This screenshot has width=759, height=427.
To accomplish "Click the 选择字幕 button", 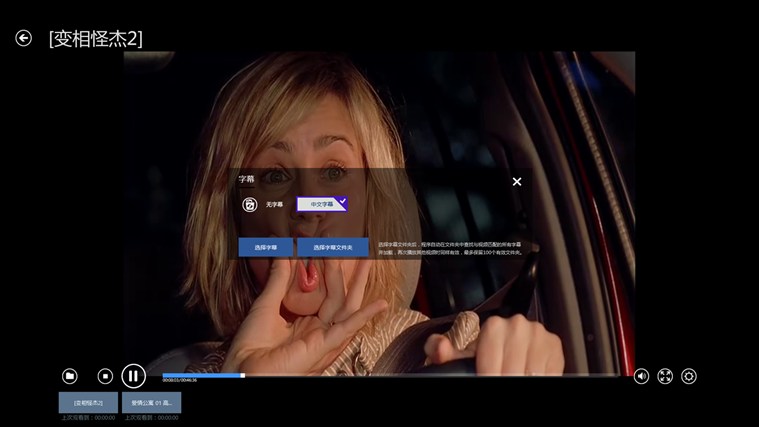I will coord(265,247).
